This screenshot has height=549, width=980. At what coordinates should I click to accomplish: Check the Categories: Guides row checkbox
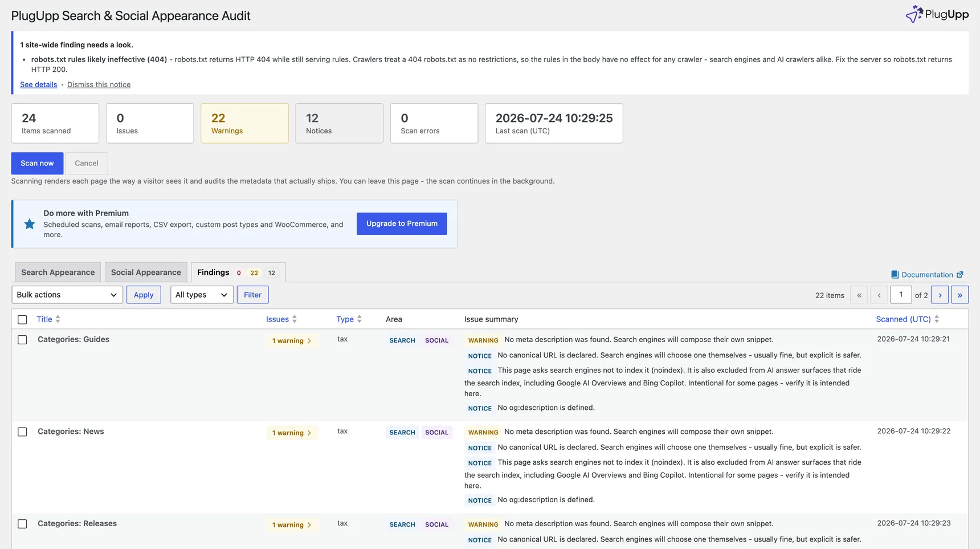point(22,340)
